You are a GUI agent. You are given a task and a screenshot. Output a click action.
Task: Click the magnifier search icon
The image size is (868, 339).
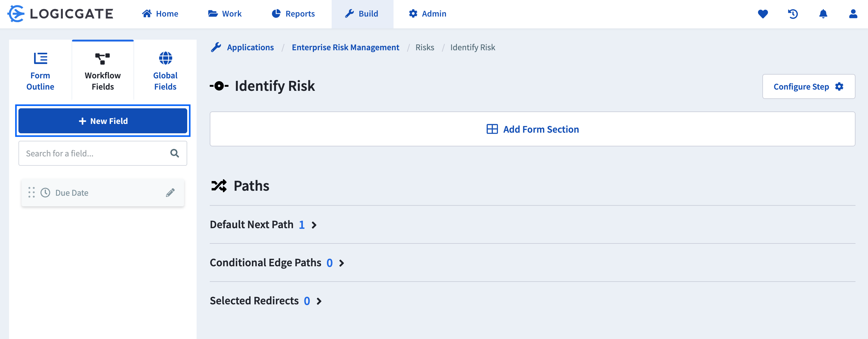tap(174, 154)
